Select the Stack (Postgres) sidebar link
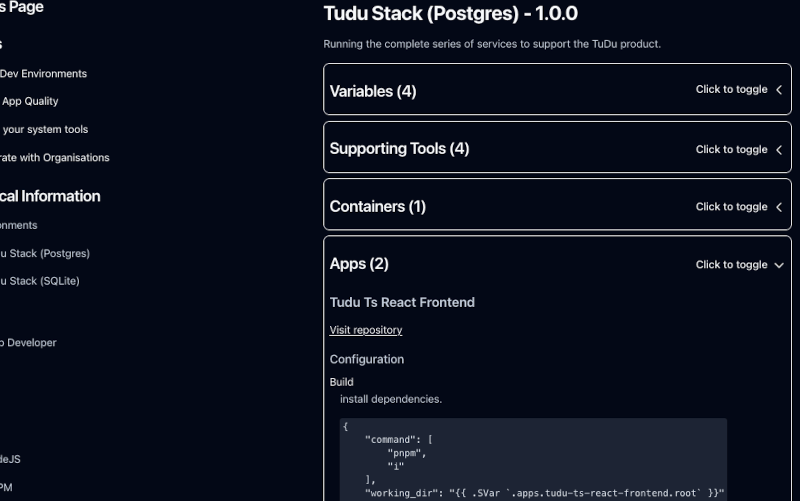This screenshot has width=800, height=501. (x=45, y=254)
